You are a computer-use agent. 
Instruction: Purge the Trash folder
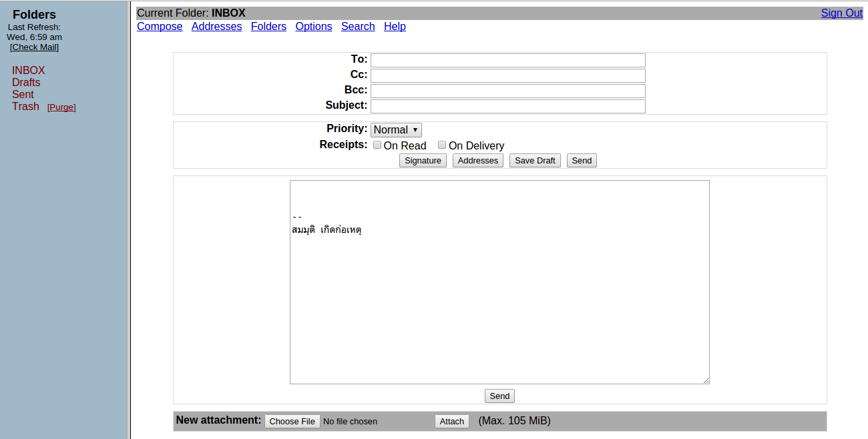point(61,107)
